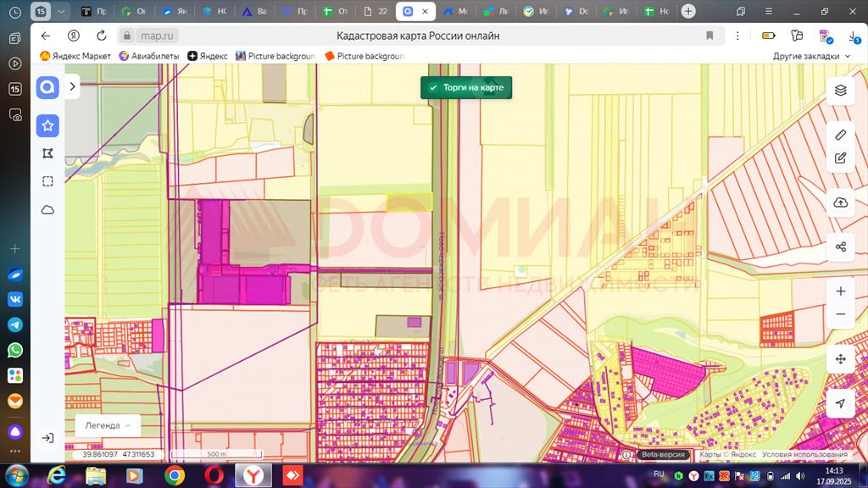Locate me with the navigation arrow
Viewport: 868px width, 488px height.
(840, 403)
